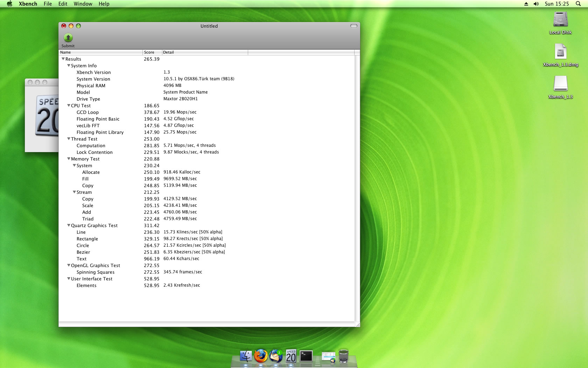Click the Text score 966.19
588x368 pixels.
[152, 259]
